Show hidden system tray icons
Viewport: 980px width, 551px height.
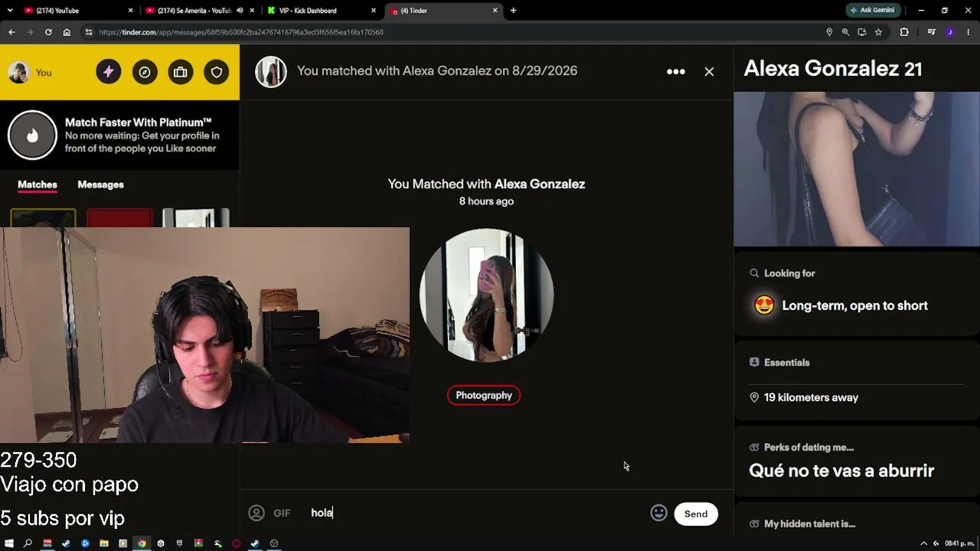923,543
